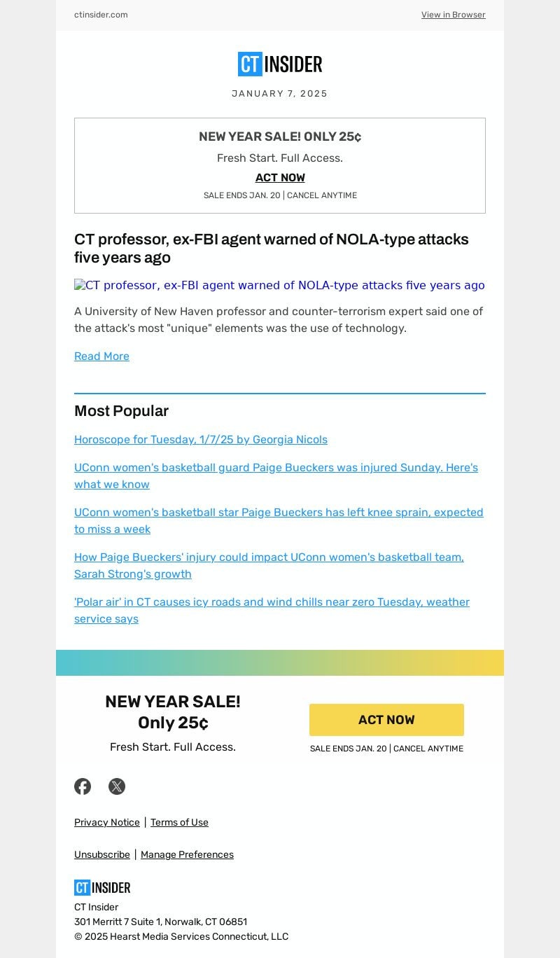Image resolution: width=560 pixels, height=958 pixels.
Task: Click the ctinsider.com text at top
Action: click(101, 15)
